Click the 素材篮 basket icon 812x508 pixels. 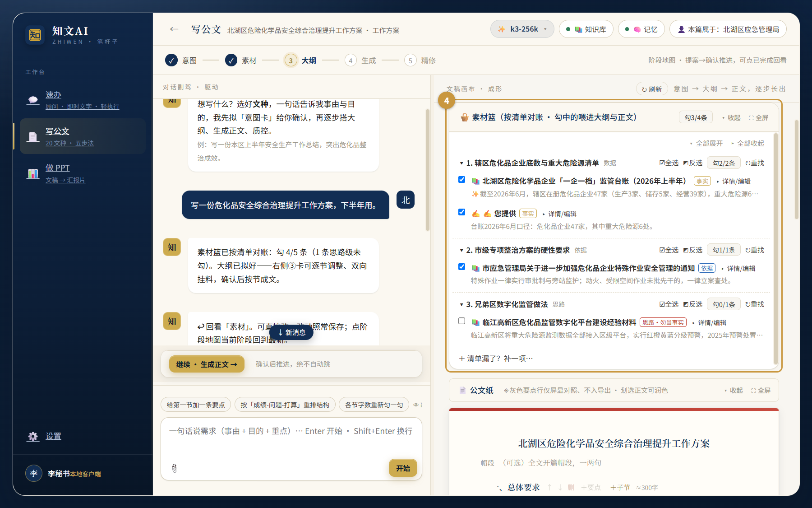click(465, 117)
